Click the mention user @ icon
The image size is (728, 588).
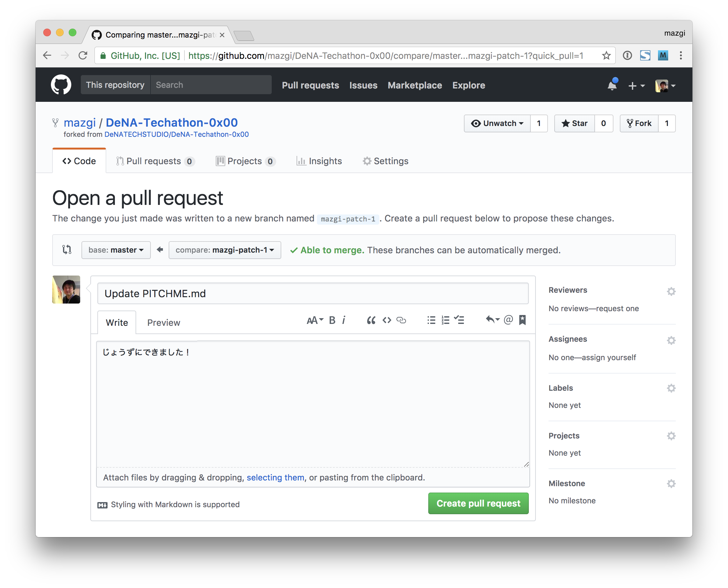(x=508, y=320)
